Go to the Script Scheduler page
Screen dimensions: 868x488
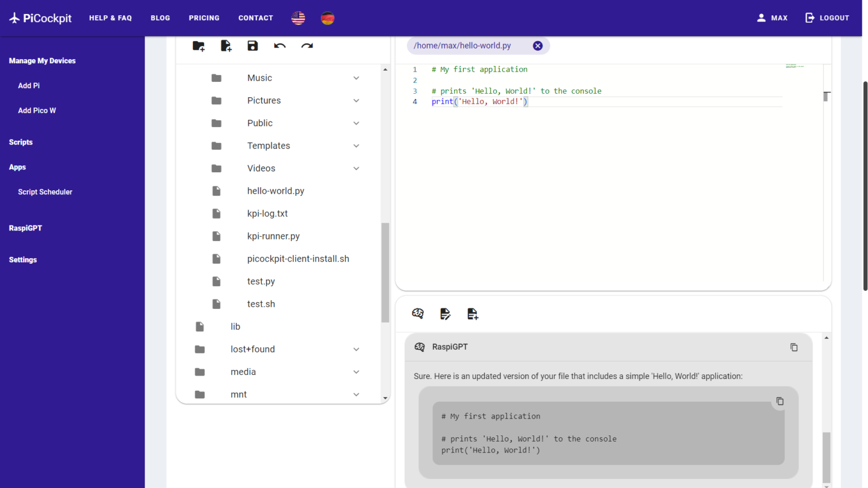pyautogui.click(x=45, y=191)
